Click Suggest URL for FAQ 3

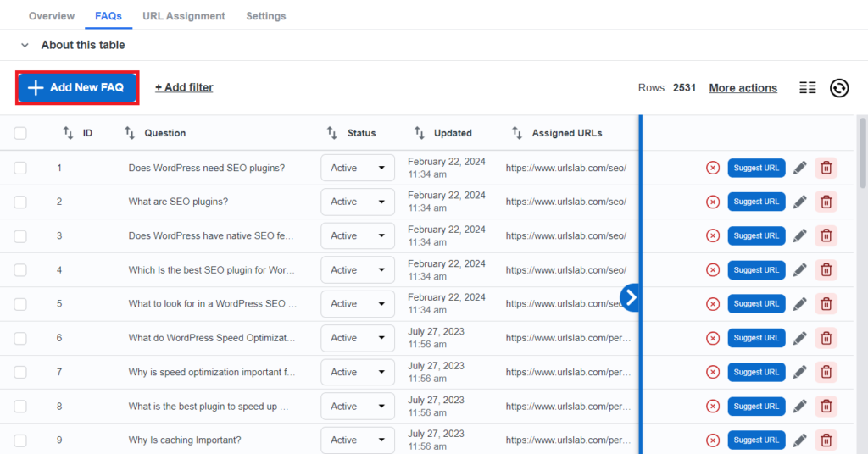click(x=756, y=236)
